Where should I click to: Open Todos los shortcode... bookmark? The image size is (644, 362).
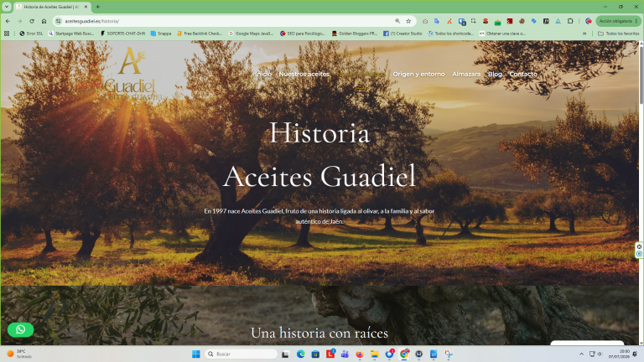451,34
